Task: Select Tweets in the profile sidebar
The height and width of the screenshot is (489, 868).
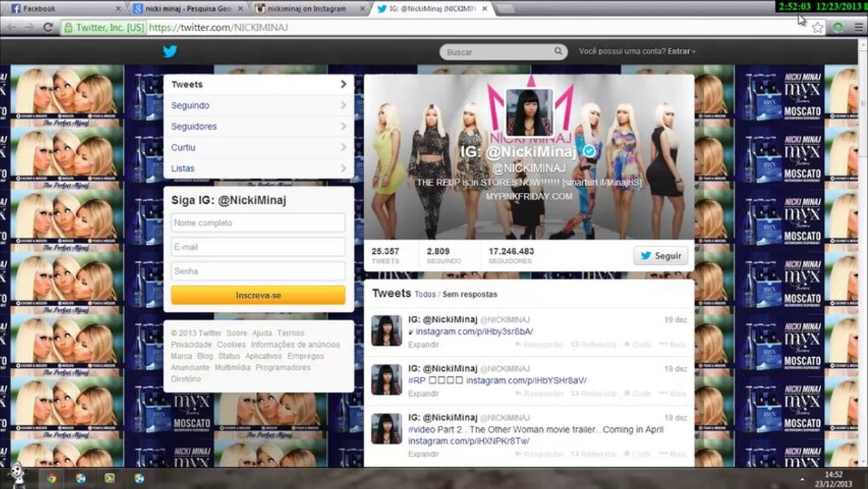Action: click(x=259, y=84)
